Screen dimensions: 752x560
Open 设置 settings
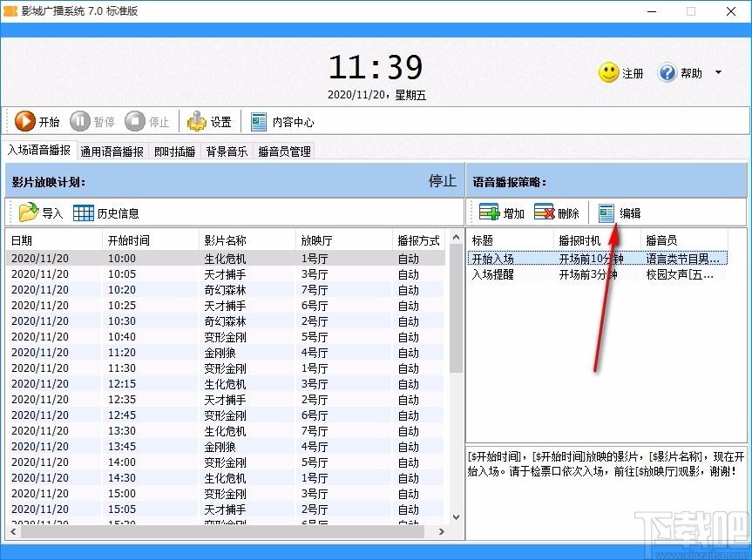tap(209, 121)
